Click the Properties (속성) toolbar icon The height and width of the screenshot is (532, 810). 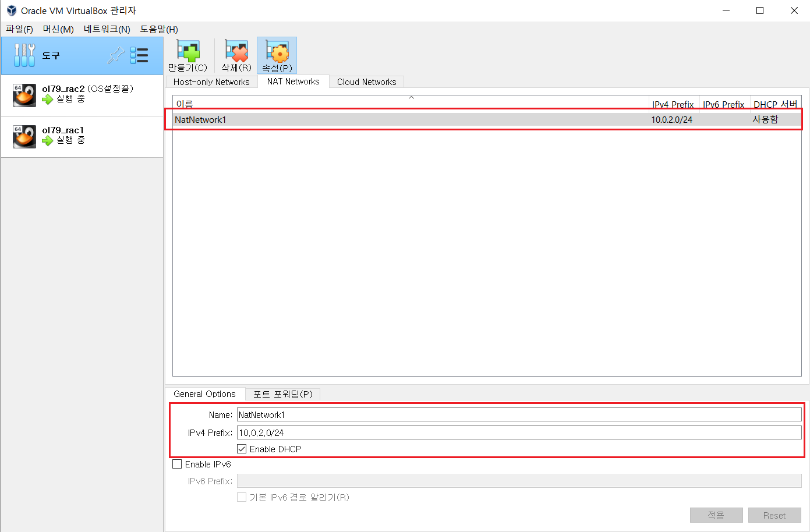277,51
